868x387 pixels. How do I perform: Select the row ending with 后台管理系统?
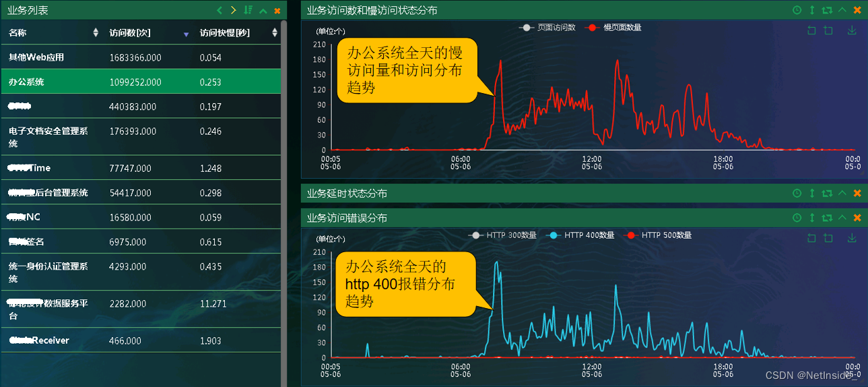(141, 193)
